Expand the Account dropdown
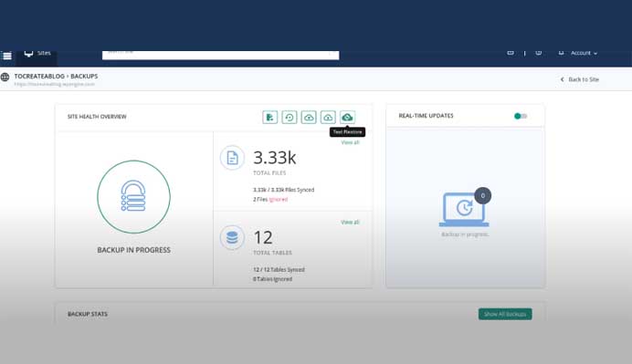This screenshot has width=632, height=364. (584, 53)
